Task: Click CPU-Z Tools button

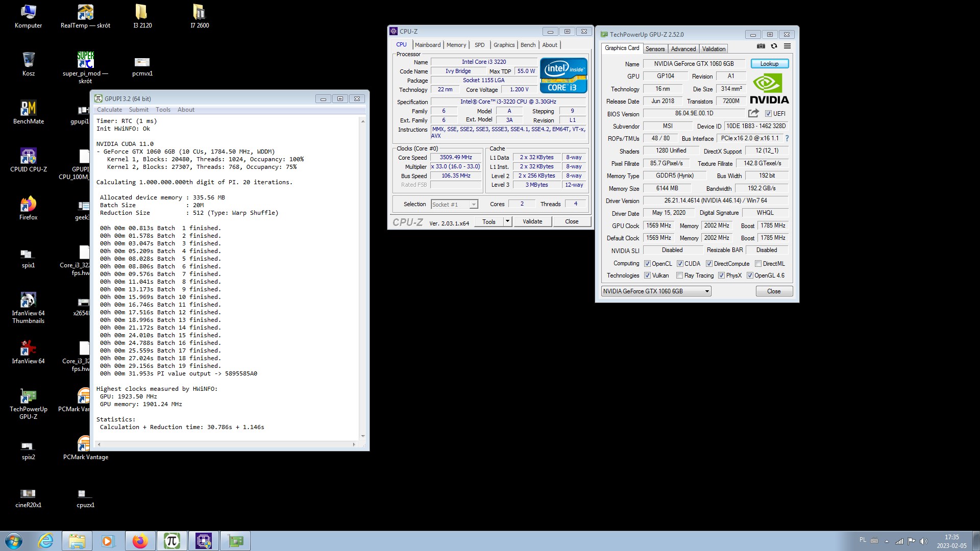Action: (488, 221)
